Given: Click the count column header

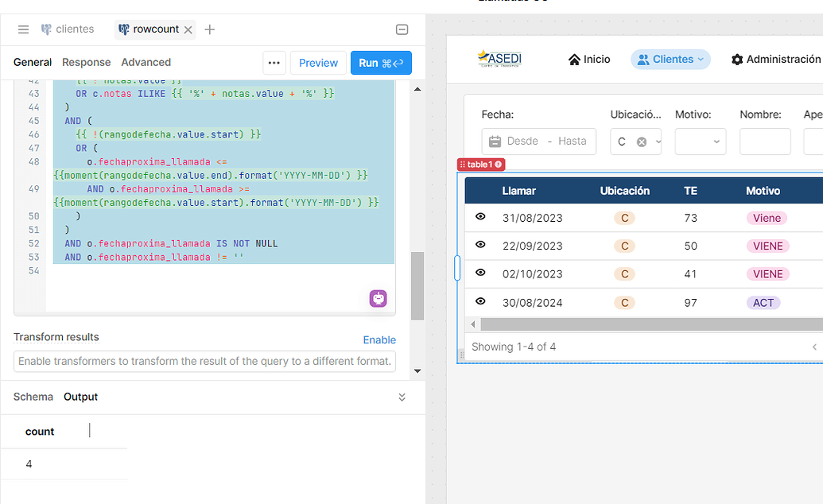Looking at the screenshot, I should point(40,432).
